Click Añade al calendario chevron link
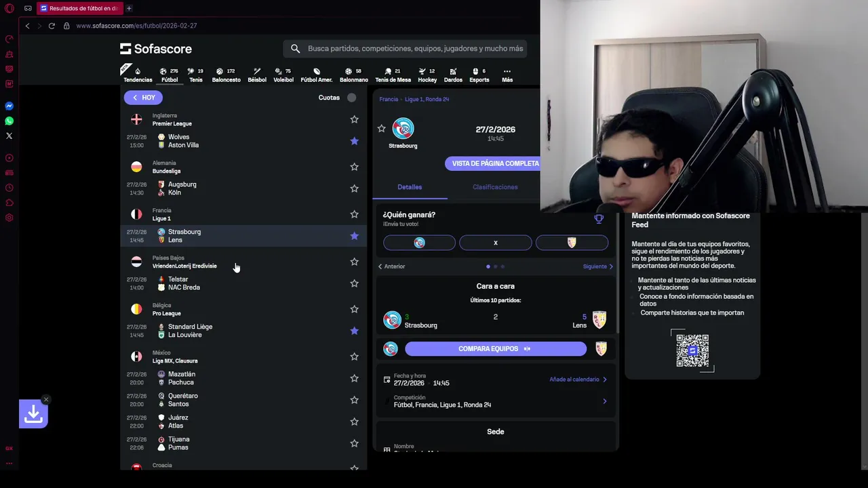The height and width of the screenshot is (488, 868). pyautogui.click(x=578, y=380)
